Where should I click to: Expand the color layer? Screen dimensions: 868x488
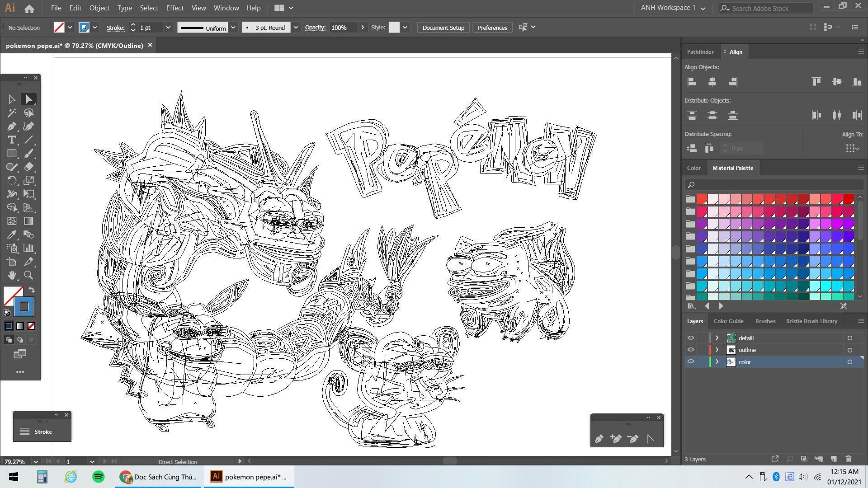tap(717, 362)
